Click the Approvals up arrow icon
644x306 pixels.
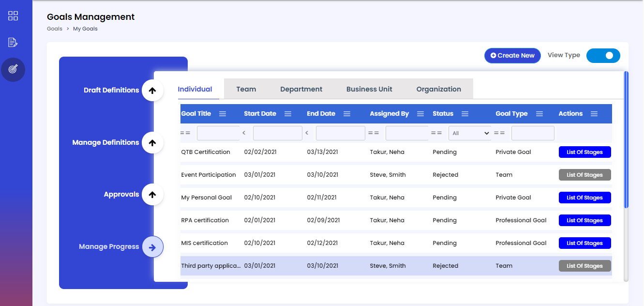tap(152, 195)
